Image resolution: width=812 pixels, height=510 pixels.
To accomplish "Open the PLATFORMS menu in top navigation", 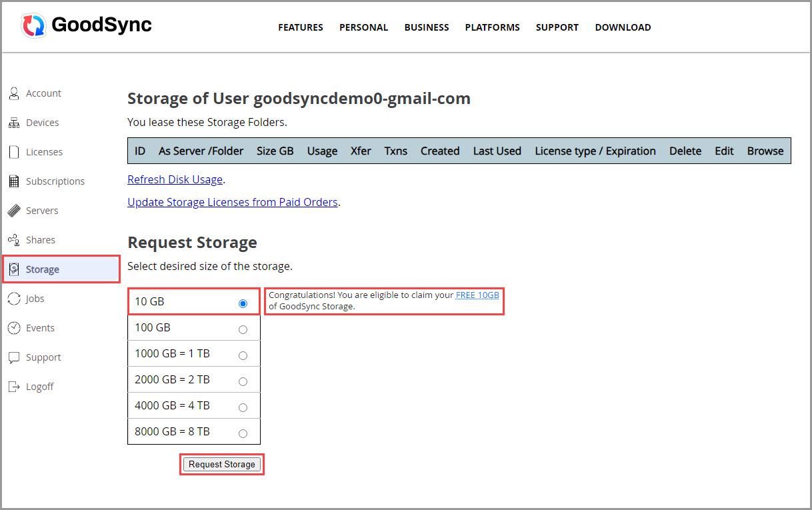I will [493, 27].
